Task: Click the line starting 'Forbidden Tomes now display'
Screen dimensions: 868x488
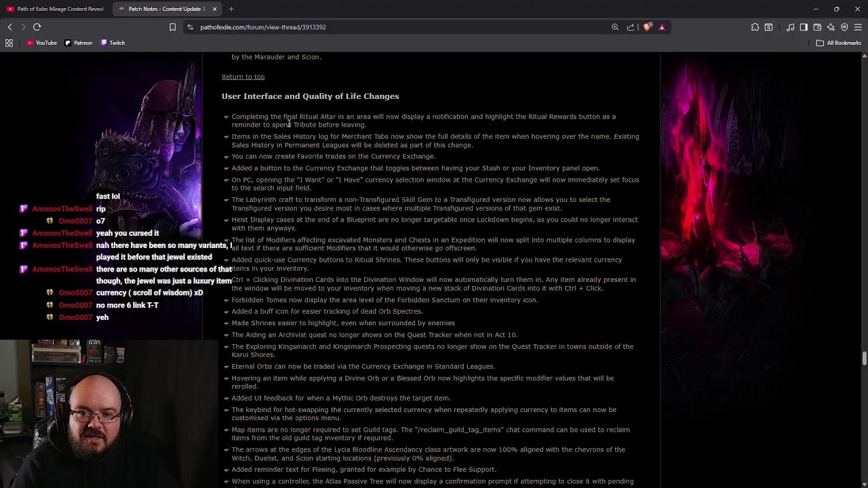Action: pyautogui.click(x=384, y=300)
